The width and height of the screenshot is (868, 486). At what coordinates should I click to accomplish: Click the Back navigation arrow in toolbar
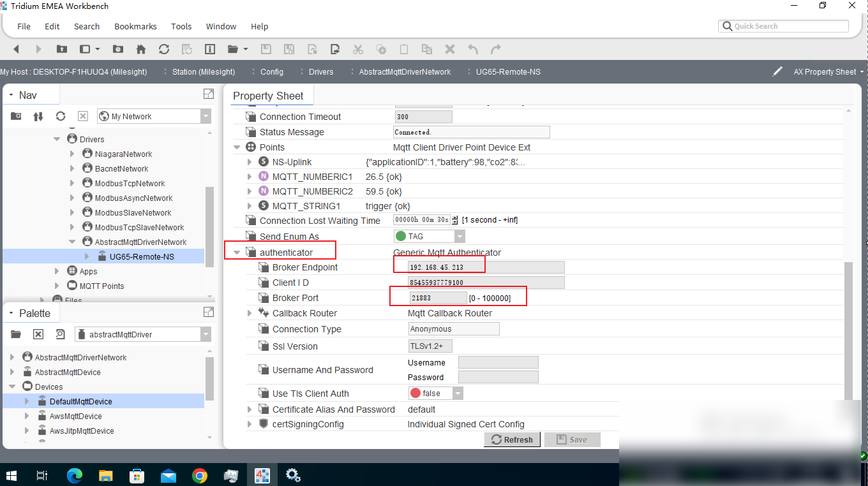tap(16, 49)
